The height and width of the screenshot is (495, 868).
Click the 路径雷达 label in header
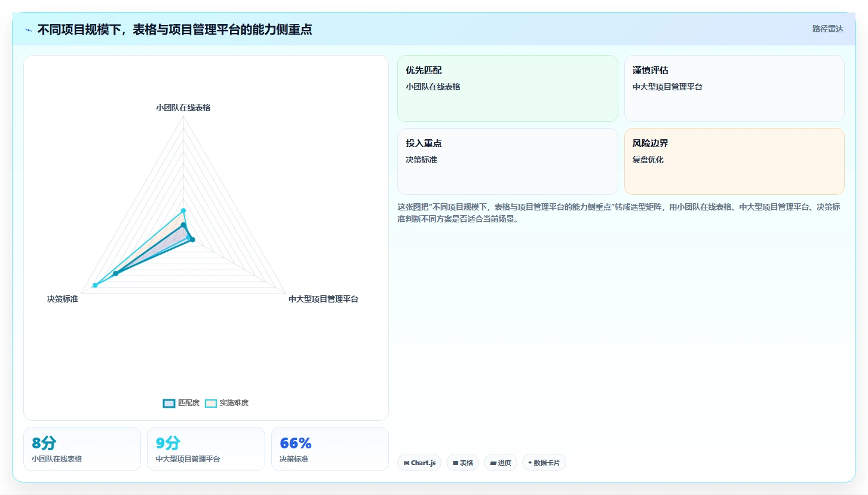[827, 29]
